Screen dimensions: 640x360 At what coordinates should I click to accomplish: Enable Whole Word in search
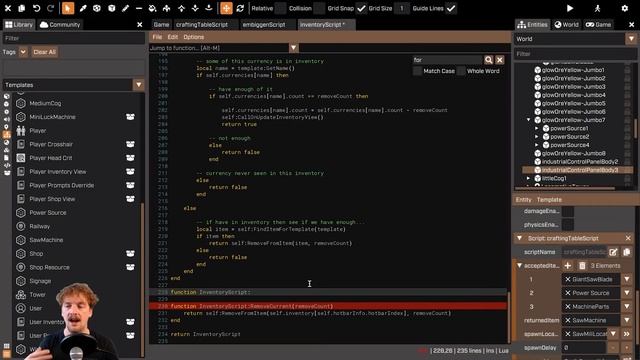pos(461,71)
